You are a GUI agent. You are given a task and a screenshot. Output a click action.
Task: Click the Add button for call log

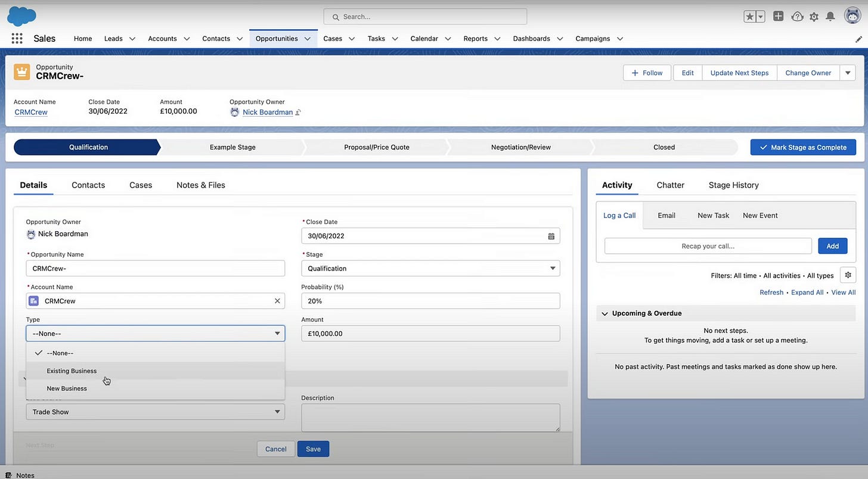[x=832, y=246]
